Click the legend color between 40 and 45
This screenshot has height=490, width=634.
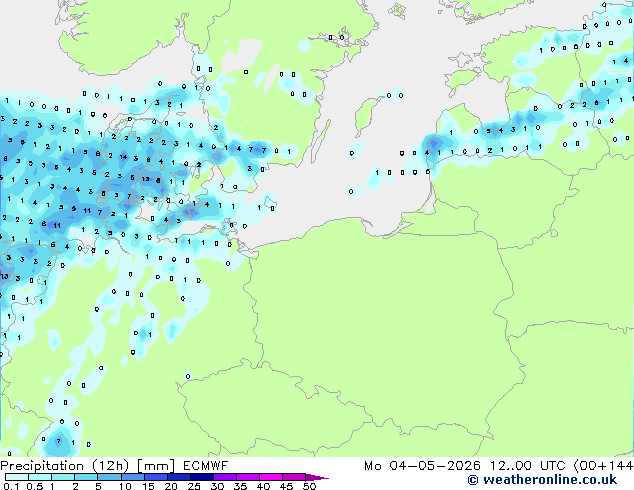click(x=271, y=477)
